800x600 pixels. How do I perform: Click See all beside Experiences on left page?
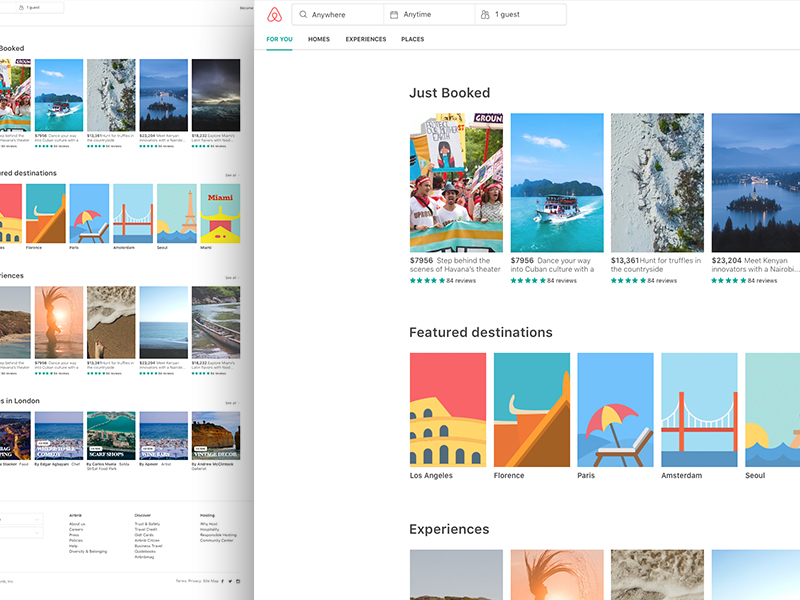point(232,278)
